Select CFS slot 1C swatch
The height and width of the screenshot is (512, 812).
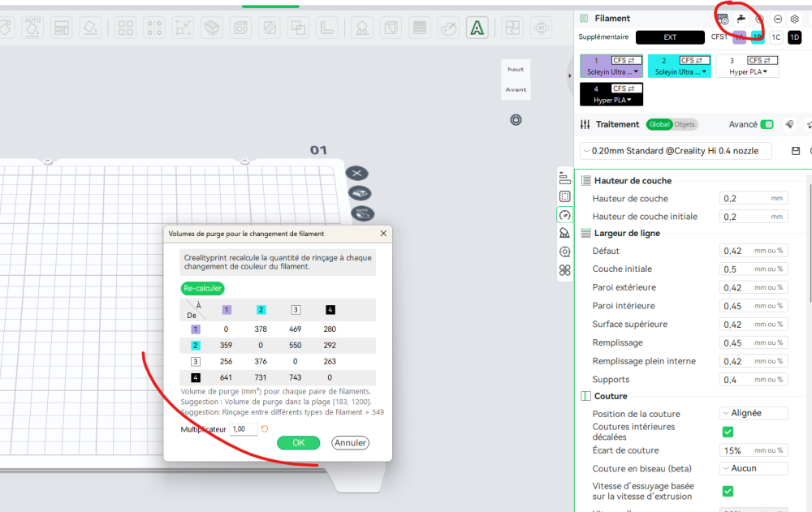click(x=775, y=37)
